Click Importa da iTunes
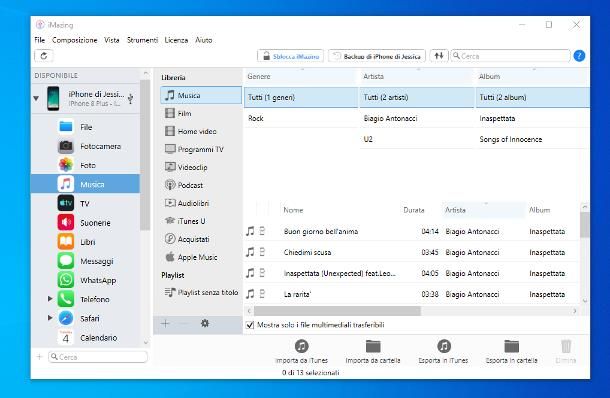 click(x=301, y=352)
